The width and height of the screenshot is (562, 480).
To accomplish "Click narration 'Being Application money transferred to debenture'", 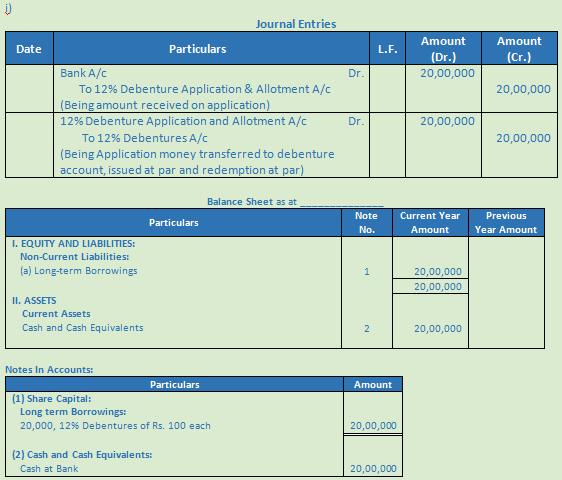I will [x=197, y=154].
